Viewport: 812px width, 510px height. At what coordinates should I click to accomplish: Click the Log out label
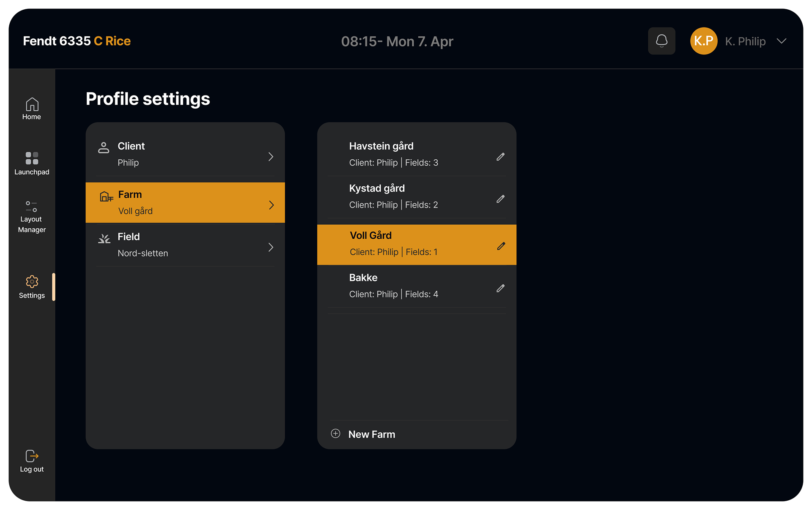(x=32, y=469)
